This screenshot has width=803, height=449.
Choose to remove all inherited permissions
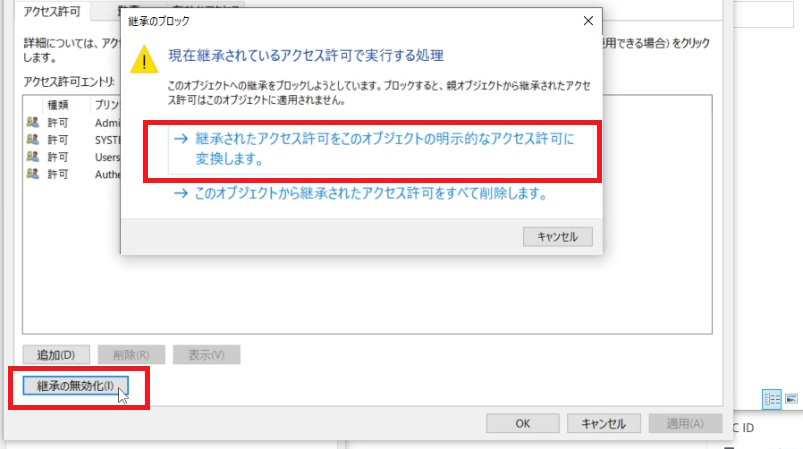(x=360, y=194)
